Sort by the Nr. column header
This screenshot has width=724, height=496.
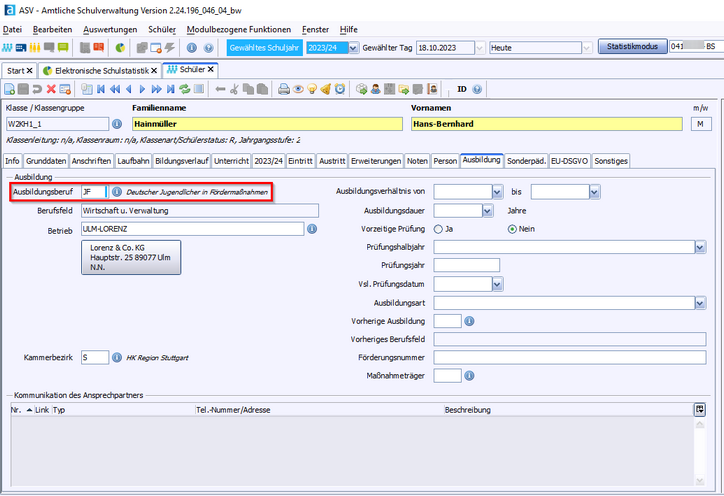point(22,410)
